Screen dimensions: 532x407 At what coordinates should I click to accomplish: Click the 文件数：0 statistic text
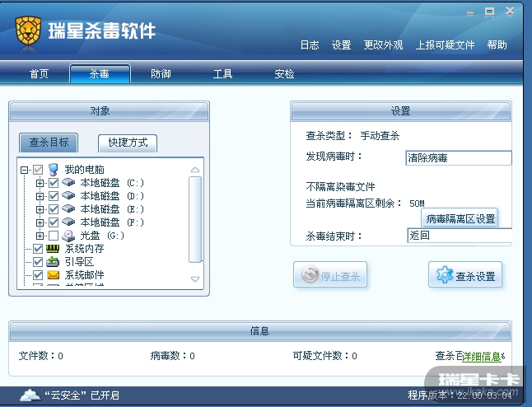point(40,356)
